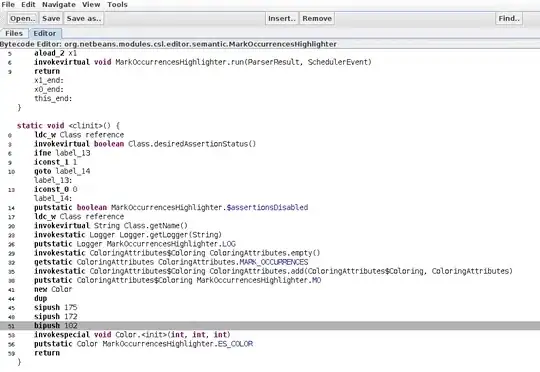Viewport: 540px width, 372px height.
Task: Click the $assertionsDisabled field reference
Action: [x=267, y=207]
